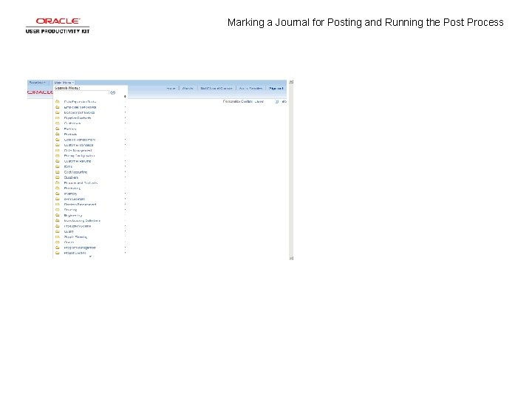Click the Purchasing folder icon
The image size is (532, 399).
[x=58, y=188]
